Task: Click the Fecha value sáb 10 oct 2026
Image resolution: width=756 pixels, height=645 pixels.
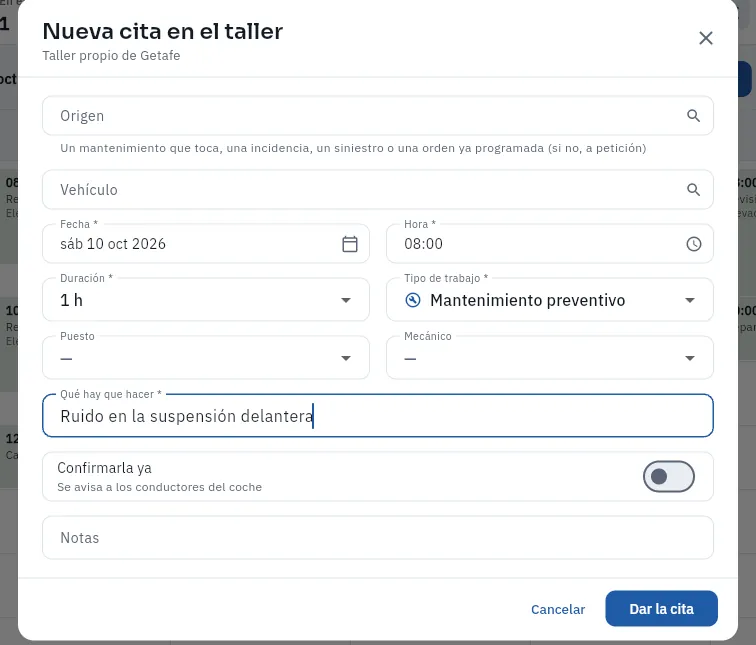Action: 113,244
